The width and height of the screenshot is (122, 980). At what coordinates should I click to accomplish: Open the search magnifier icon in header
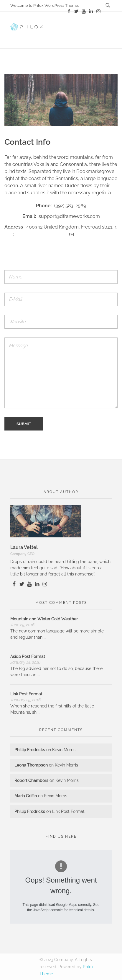[108, 5]
